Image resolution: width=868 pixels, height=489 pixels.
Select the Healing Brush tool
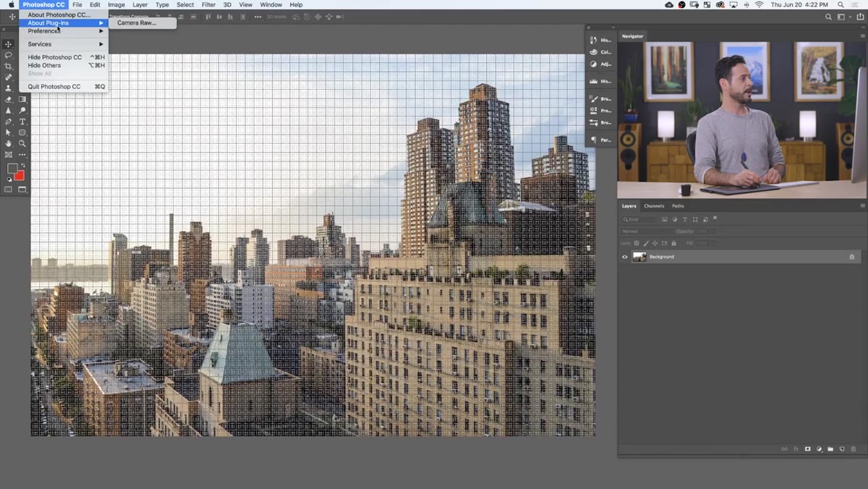pos(9,77)
